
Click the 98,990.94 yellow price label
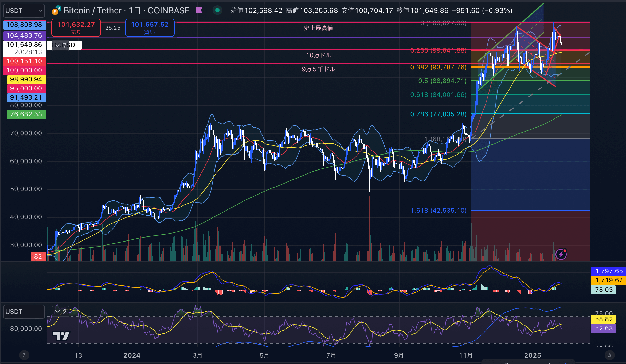pyautogui.click(x=26, y=79)
